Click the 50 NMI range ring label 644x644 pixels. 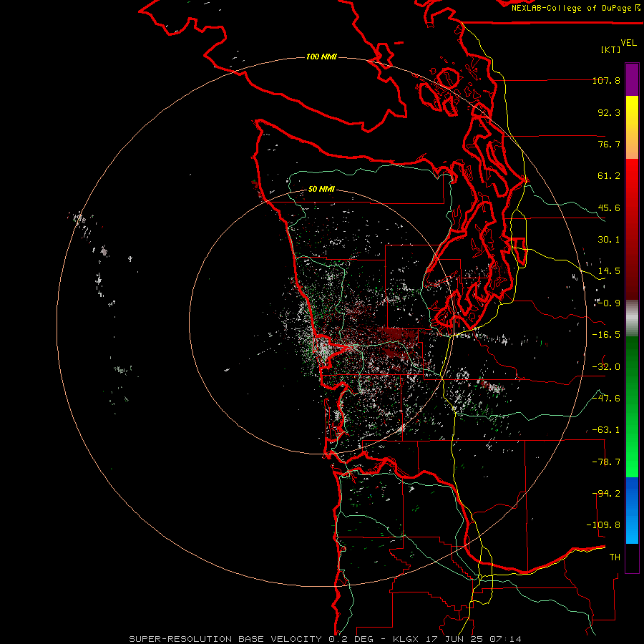321,189
